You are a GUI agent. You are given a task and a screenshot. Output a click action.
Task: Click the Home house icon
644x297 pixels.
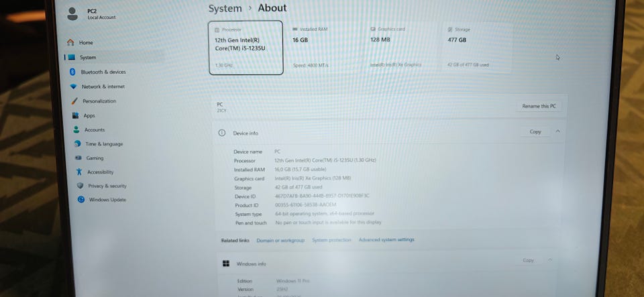pos(70,42)
